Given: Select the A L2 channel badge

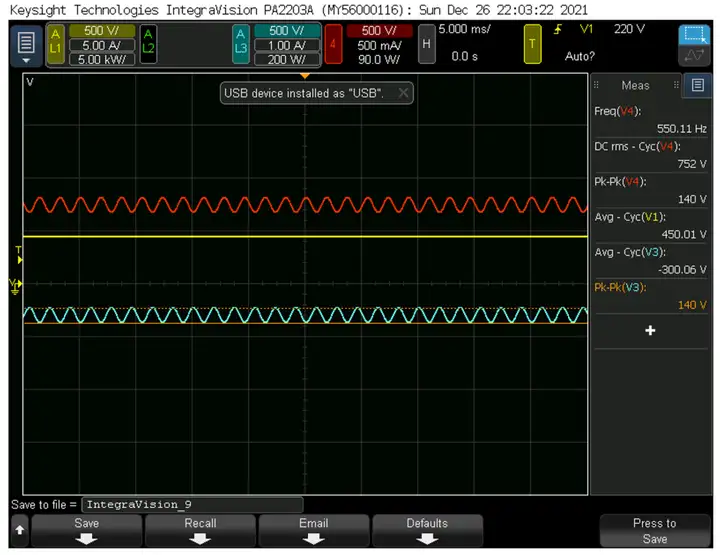Looking at the screenshot, I should (x=148, y=44).
